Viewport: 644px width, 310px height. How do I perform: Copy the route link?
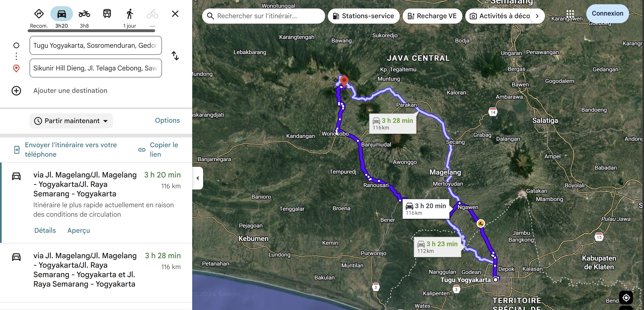pos(164,150)
